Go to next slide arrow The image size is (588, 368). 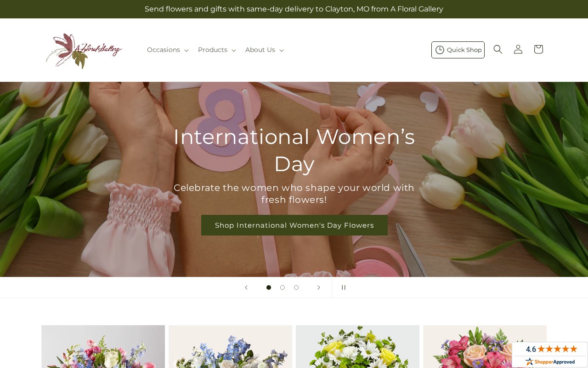pyautogui.click(x=318, y=287)
